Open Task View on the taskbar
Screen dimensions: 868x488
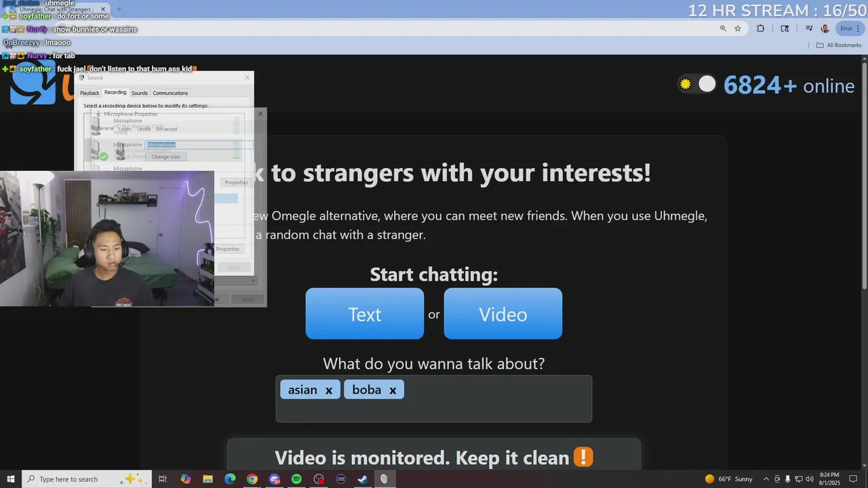[x=163, y=479]
